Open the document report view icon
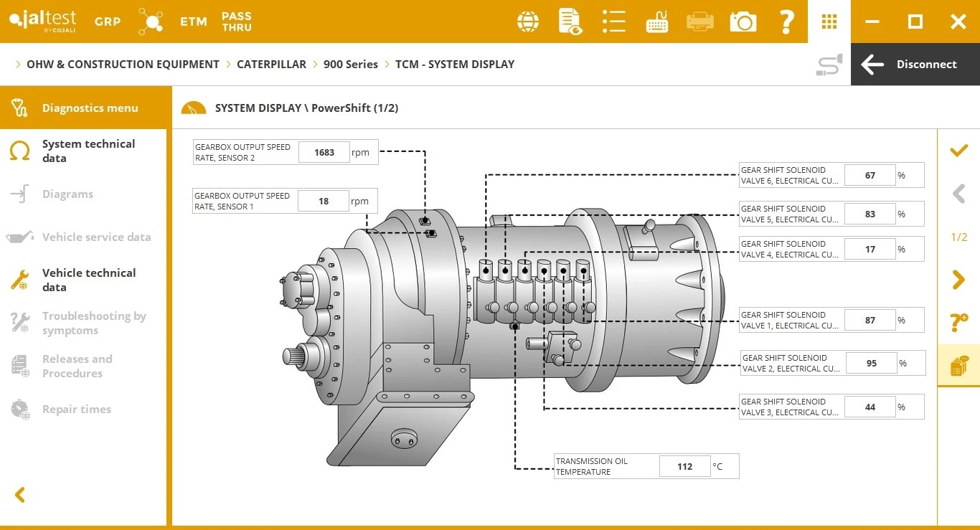980x530 pixels. point(570,22)
